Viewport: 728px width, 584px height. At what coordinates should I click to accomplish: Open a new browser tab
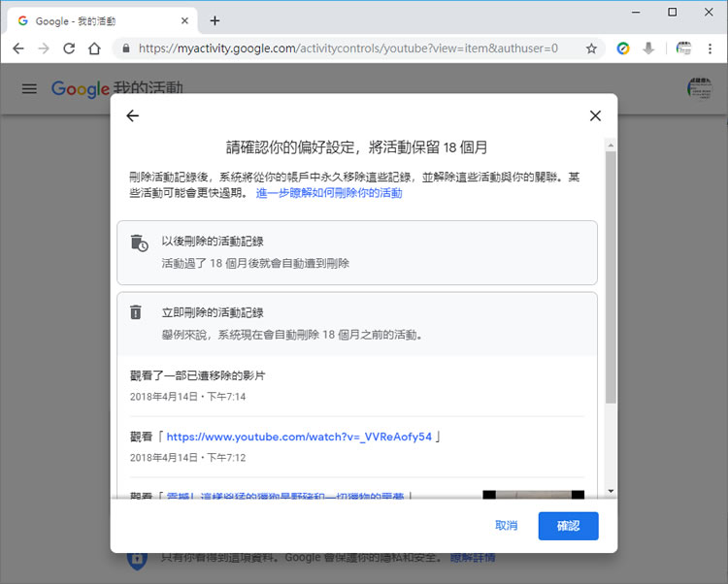[x=215, y=20]
